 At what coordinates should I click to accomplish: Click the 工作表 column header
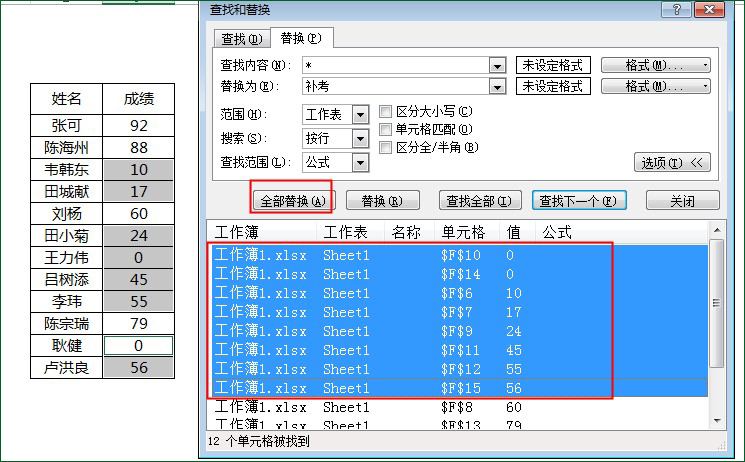(350, 232)
